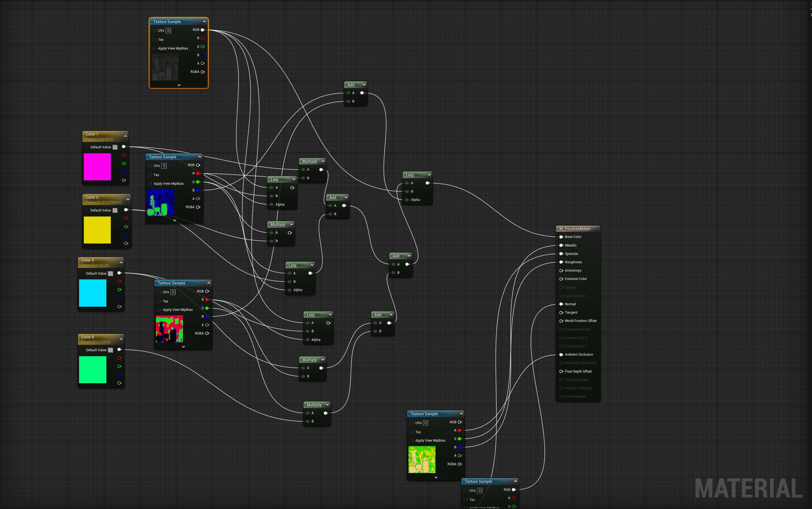Click the yellow-green texture preview thumbnail

[x=422, y=459]
